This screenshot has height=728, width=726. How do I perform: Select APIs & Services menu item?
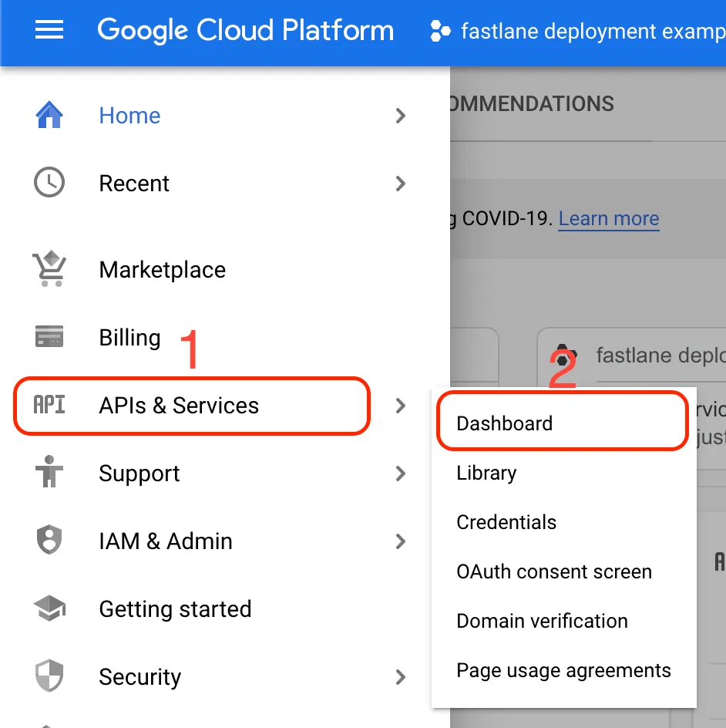click(x=179, y=406)
